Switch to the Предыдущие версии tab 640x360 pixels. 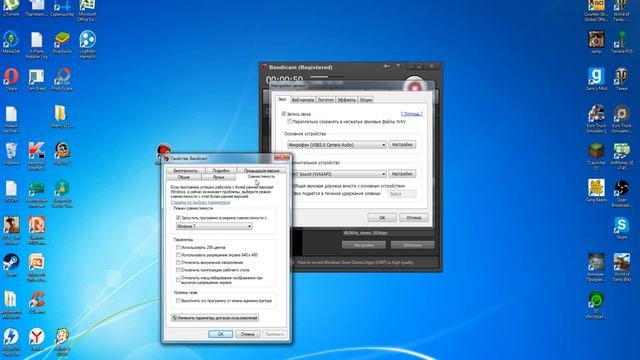[x=262, y=171]
